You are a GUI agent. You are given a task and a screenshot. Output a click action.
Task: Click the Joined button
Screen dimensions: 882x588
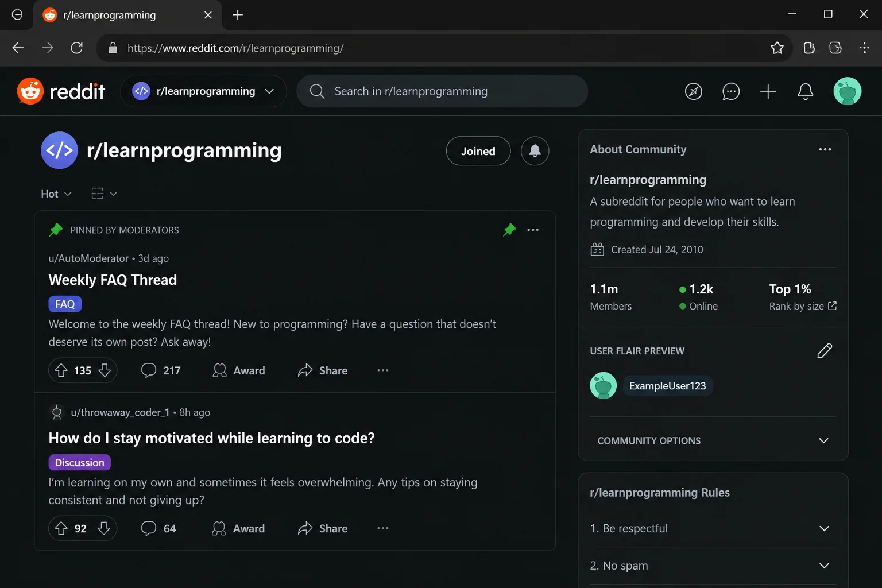[478, 151]
